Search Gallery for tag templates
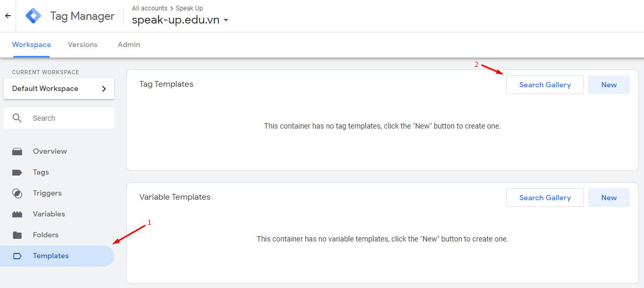This screenshot has height=288, width=644. tap(545, 85)
